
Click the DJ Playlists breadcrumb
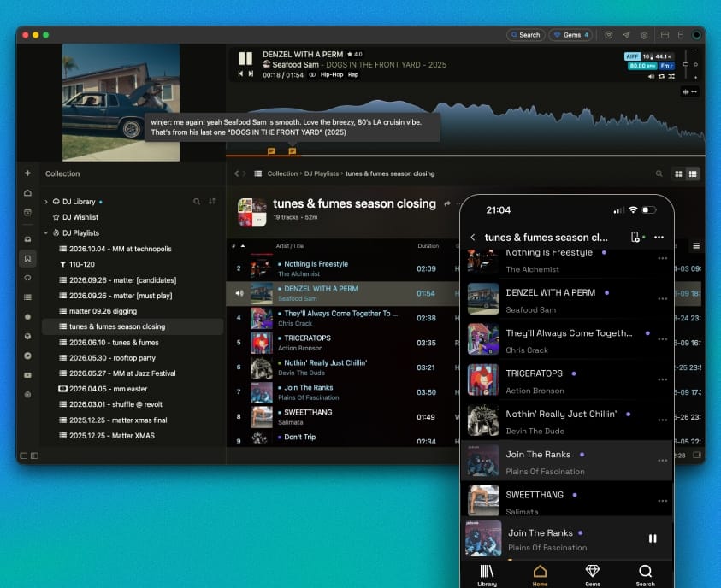click(322, 173)
